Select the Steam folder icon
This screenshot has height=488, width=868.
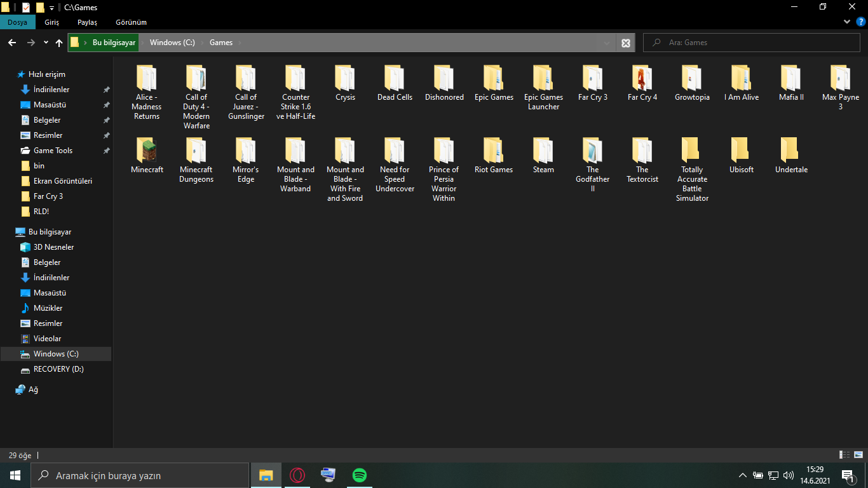[x=543, y=150]
